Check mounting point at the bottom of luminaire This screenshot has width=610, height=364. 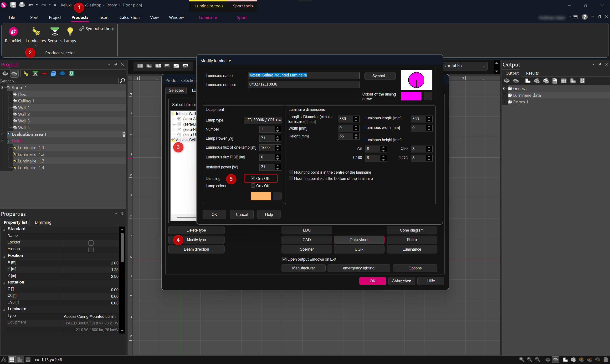(291, 178)
